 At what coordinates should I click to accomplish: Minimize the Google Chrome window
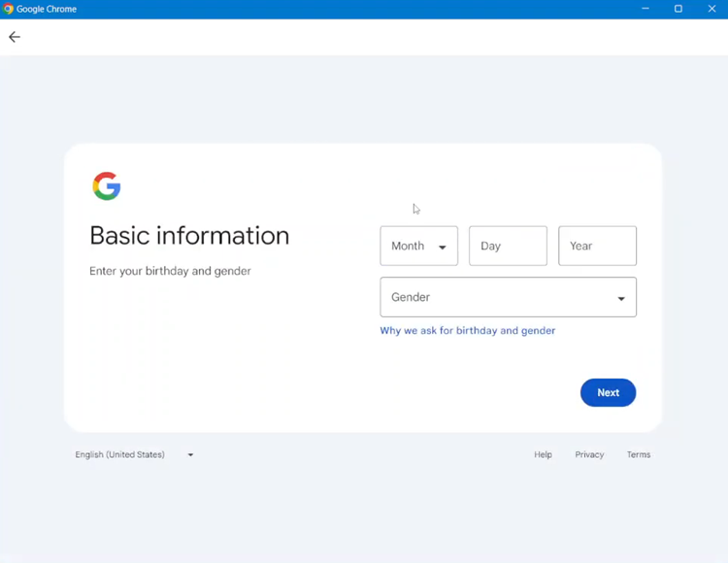[645, 9]
